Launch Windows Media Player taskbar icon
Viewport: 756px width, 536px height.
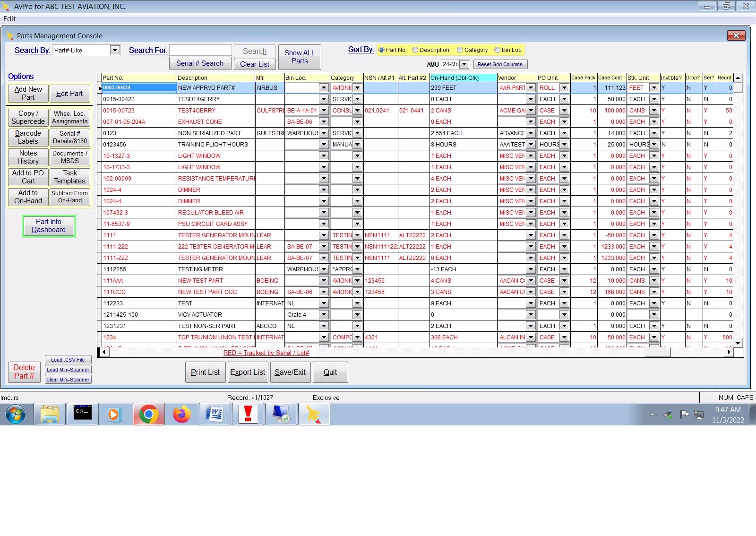(113, 415)
